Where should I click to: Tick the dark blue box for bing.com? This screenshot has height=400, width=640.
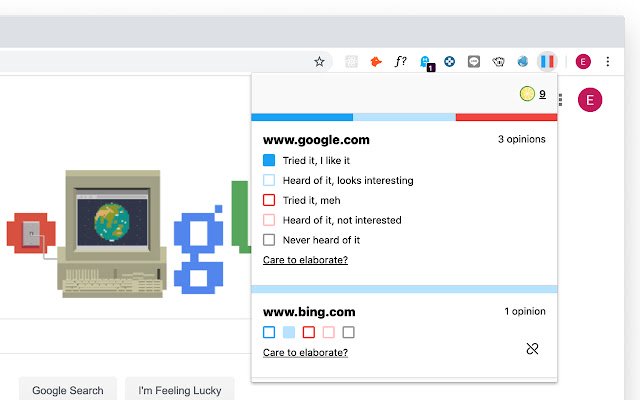[x=269, y=332]
